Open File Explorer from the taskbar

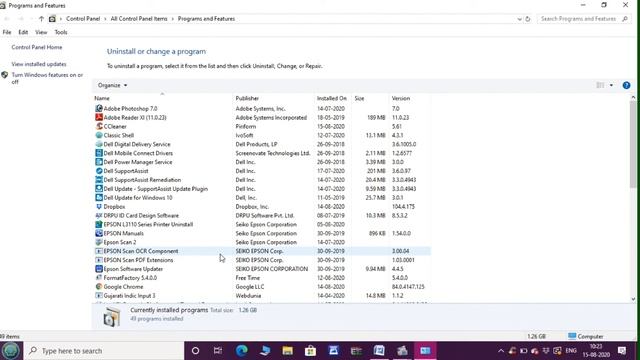[287, 351]
